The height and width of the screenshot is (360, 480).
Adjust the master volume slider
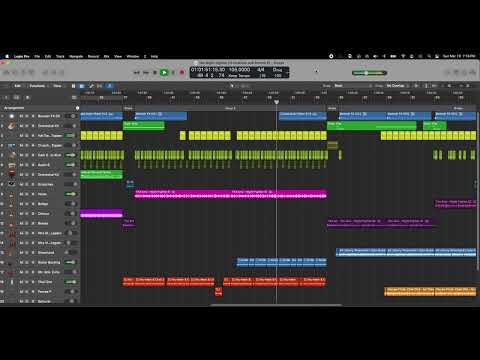(369, 73)
